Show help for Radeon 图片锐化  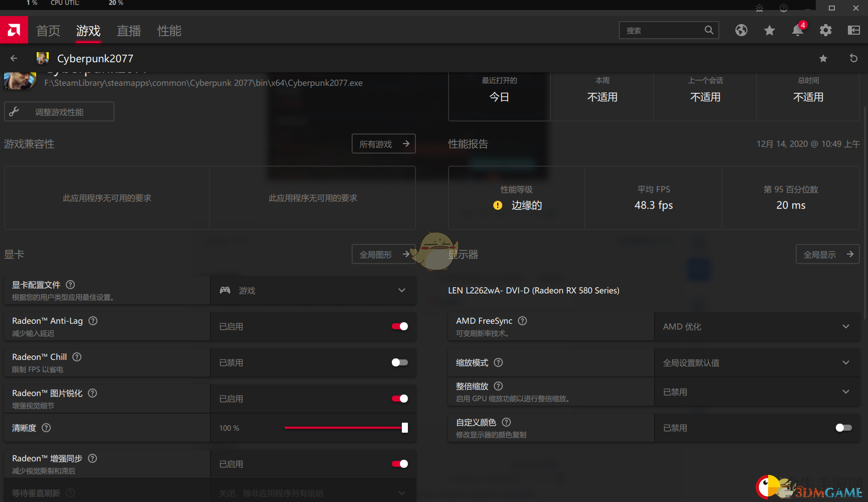coord(92,393)
